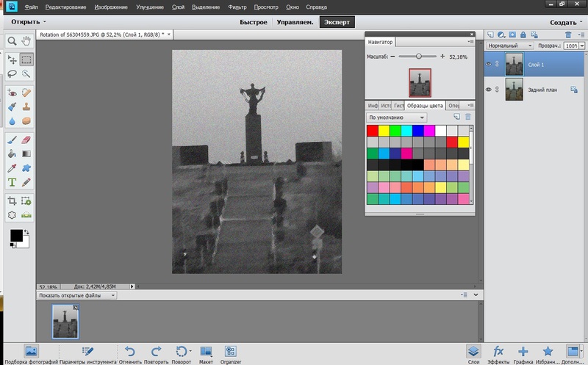Select the Eyedropper color picker tool
The height and width of the screenshot is (365, 588).
[x=12, y=168]
